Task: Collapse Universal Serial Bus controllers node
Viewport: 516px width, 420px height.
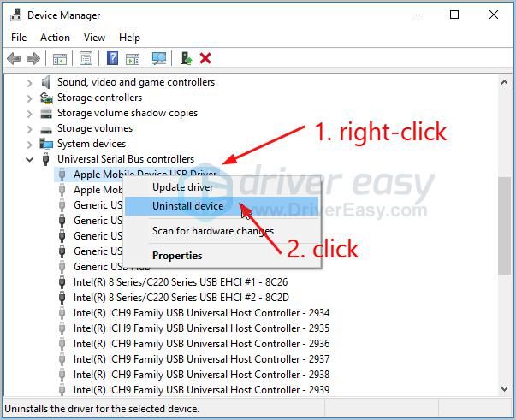Action: pos(30,159)
